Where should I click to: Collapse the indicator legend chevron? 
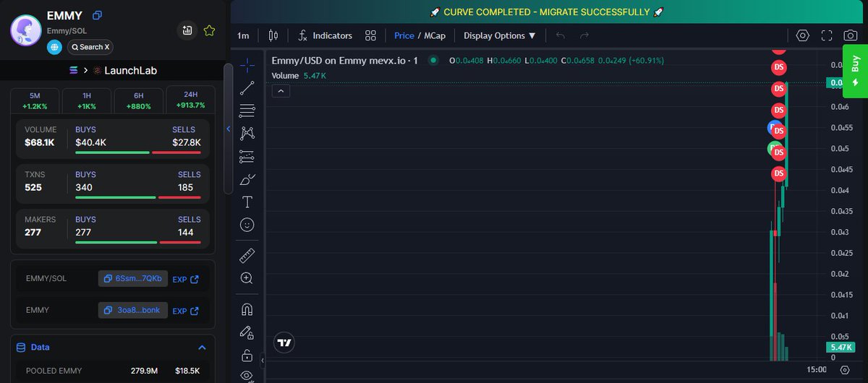(x=281, y=90)
